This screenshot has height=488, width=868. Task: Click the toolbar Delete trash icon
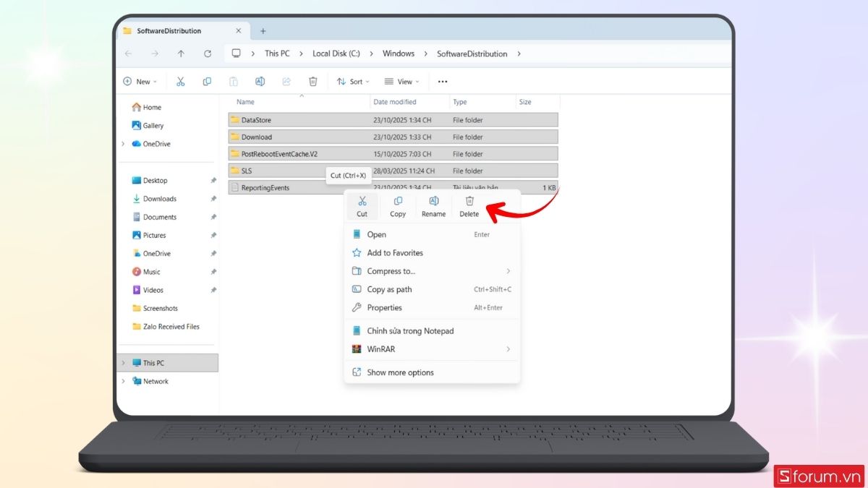312,82
